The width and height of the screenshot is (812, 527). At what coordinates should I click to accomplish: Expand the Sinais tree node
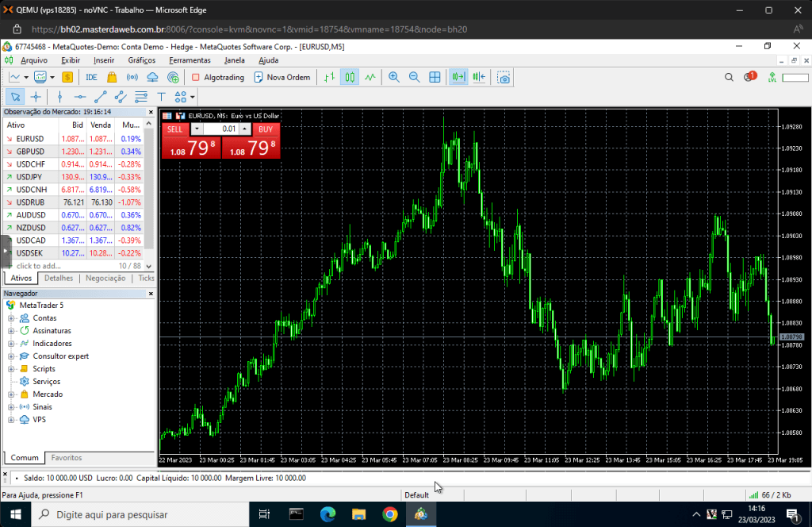point(11,407)
